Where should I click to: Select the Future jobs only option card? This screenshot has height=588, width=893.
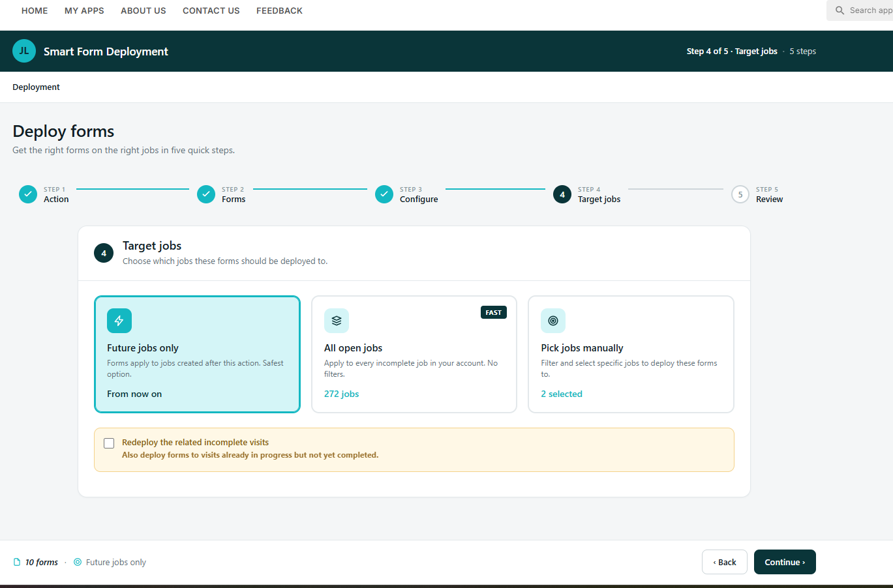pos(197,354)
